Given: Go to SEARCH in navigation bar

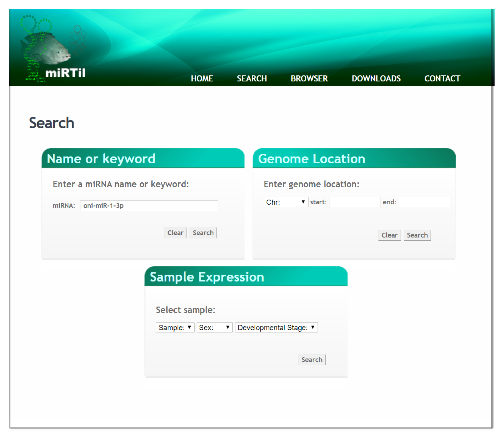Looking at the screenshot, I should (x=252, y=78).
